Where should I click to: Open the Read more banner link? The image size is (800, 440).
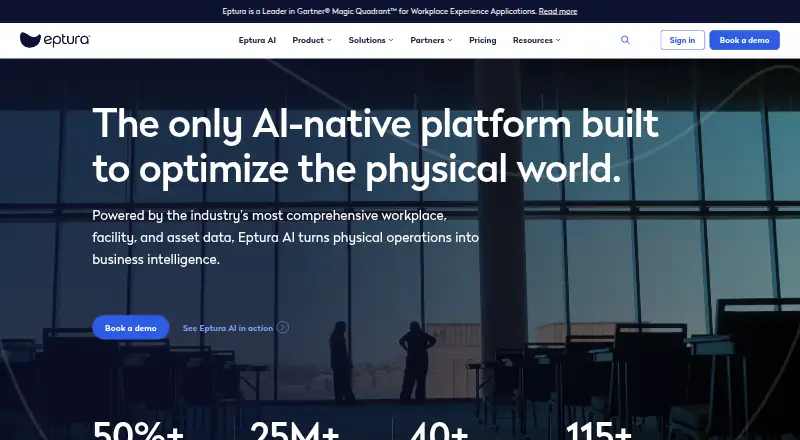coord(558,11)
